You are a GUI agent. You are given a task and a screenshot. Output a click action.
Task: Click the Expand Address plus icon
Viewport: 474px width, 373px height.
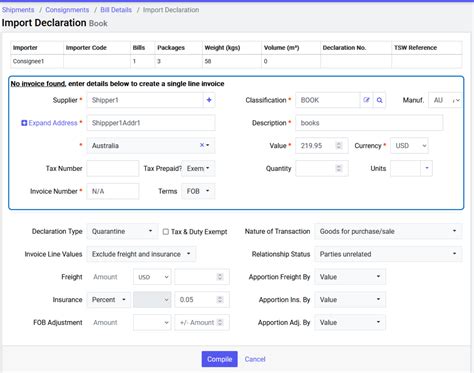(x=24, y=123)
